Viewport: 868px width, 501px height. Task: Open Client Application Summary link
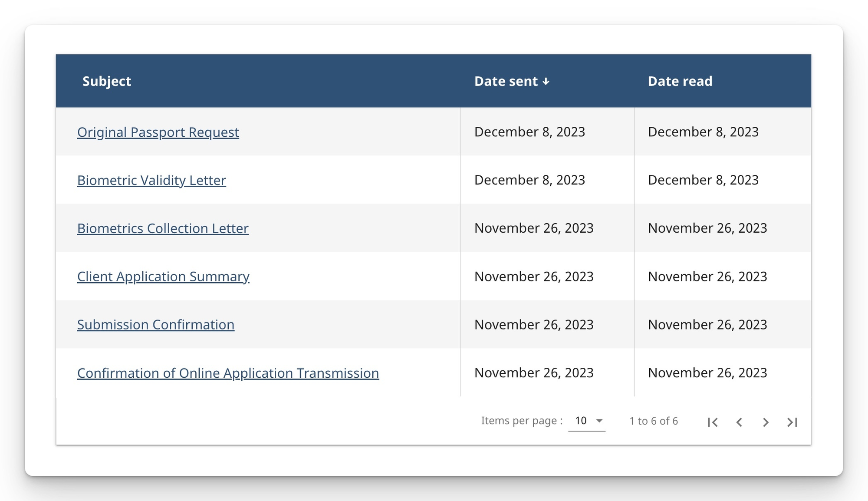[163, 277]
